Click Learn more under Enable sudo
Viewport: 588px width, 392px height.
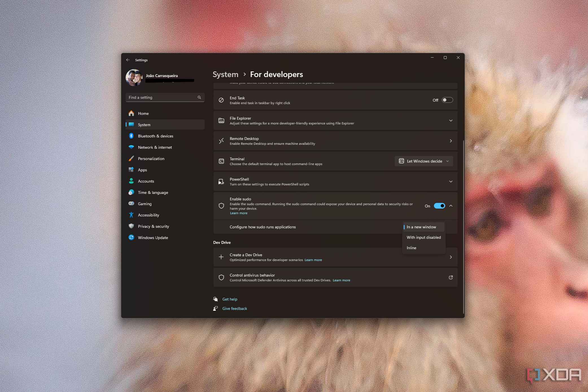tap(239, 213)
